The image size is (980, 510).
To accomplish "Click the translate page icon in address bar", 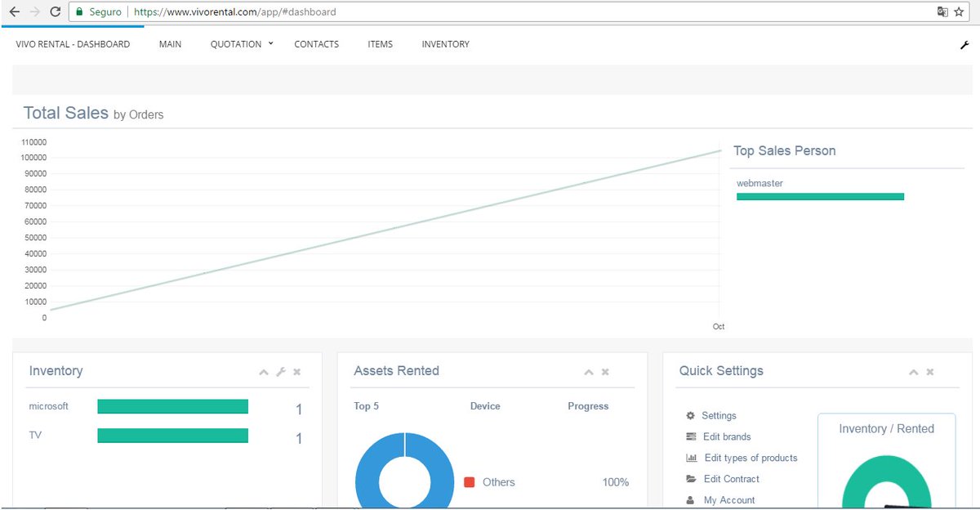I will pyautogui.click(x=942, y=12).
